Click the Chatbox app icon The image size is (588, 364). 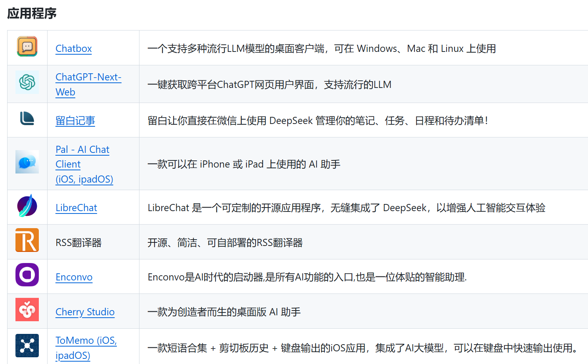[x=27, y=46]
